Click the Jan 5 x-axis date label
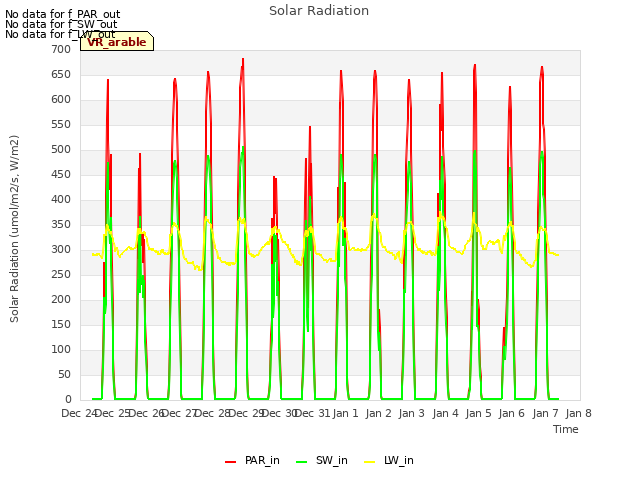Screen dimensions: 640x480 (479, 413)
